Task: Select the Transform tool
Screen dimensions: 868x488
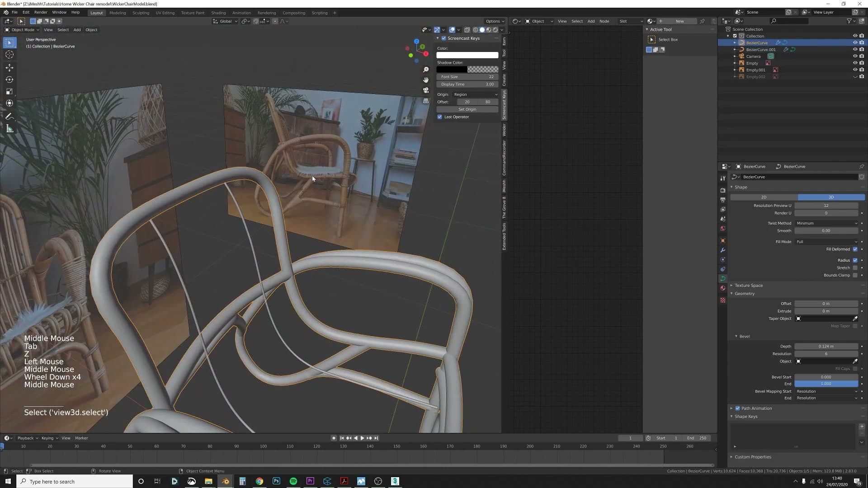Action: [x=9, y=103]
